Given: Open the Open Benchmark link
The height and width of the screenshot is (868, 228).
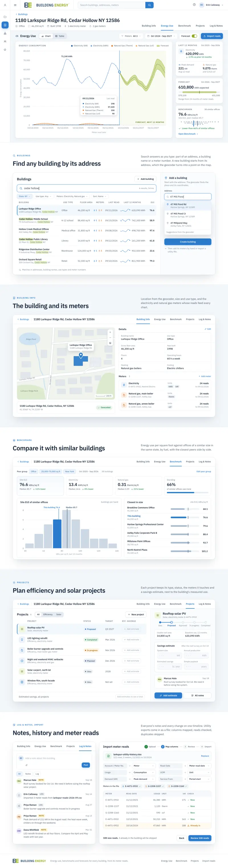Looking at the screenshot, I should [x=188, y=134].
